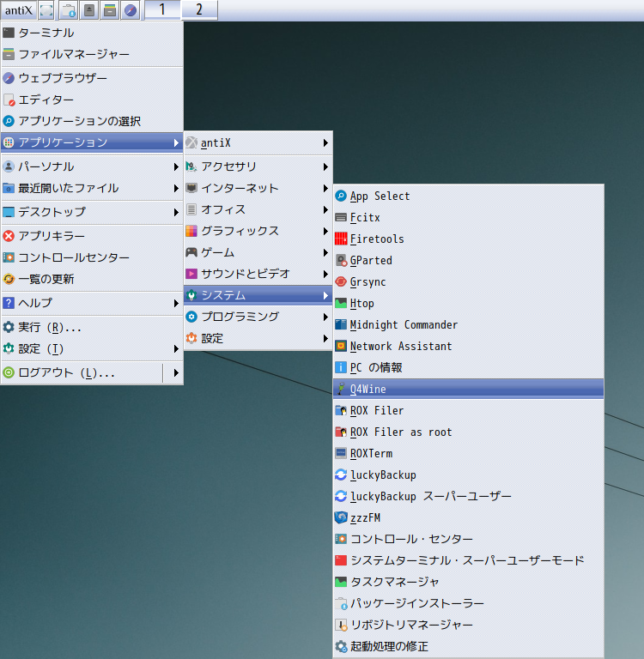Expand arrow beside ログアウト entry
Image resolution: width=644 pixels, height=659 pixels.
coord(176,372)
